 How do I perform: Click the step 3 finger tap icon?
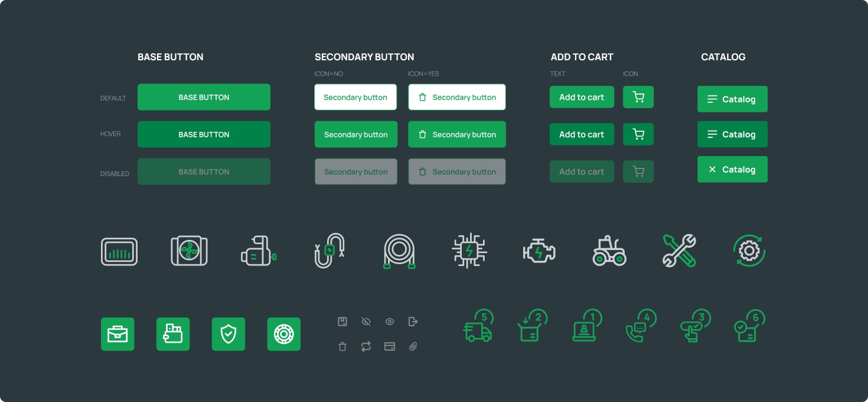pos(696,326)
